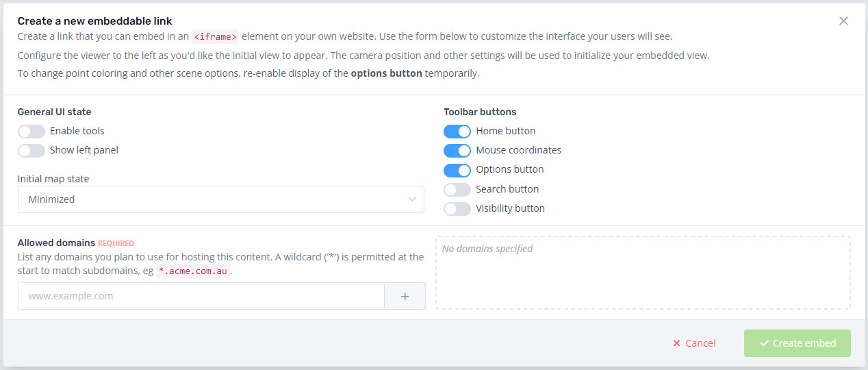Click the chevron of the Minimized dropdown
Viewport: 868px width, 370px height.
tap(412, 199)
